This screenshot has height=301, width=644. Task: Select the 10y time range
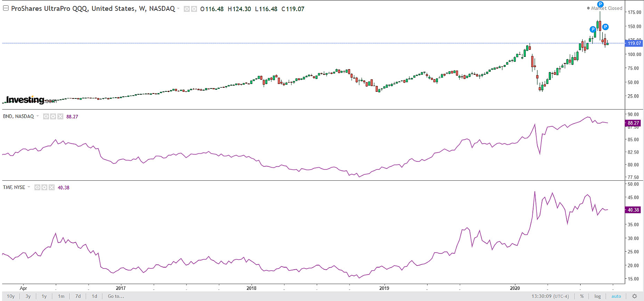(x=10, y=296)
